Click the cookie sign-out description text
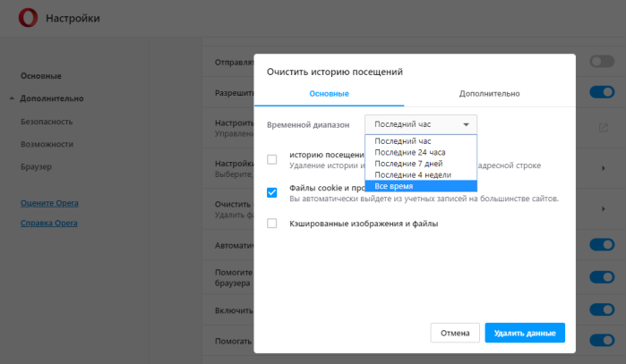Screen dimensions: 626x364 (424, 199)
